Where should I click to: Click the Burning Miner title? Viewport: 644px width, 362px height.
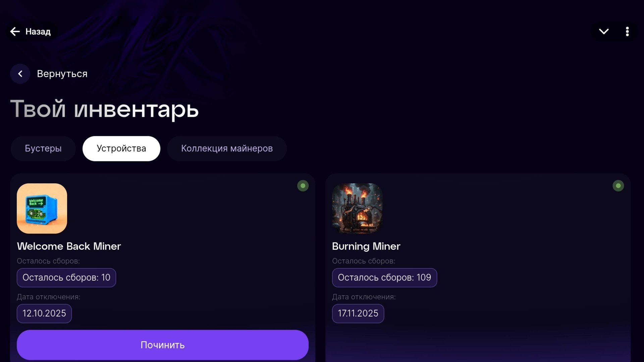click(366, 246)
